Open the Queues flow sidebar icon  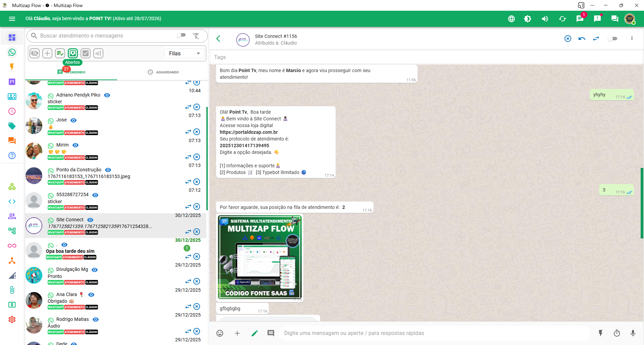12,231
